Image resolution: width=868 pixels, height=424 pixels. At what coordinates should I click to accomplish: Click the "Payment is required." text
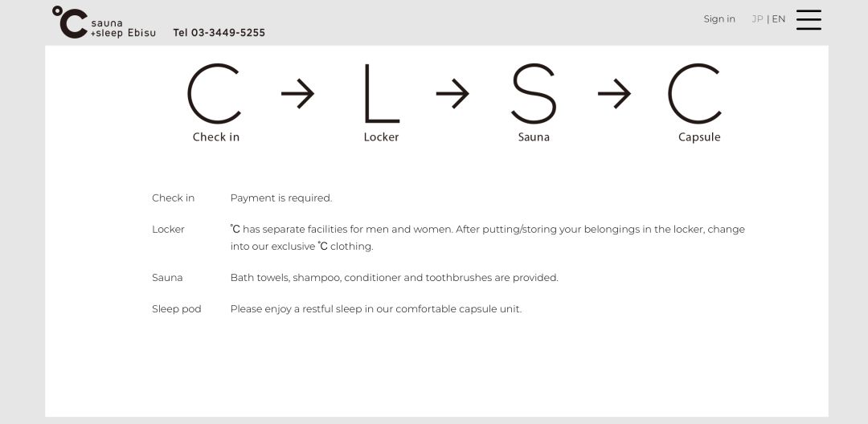pos(280,198)
